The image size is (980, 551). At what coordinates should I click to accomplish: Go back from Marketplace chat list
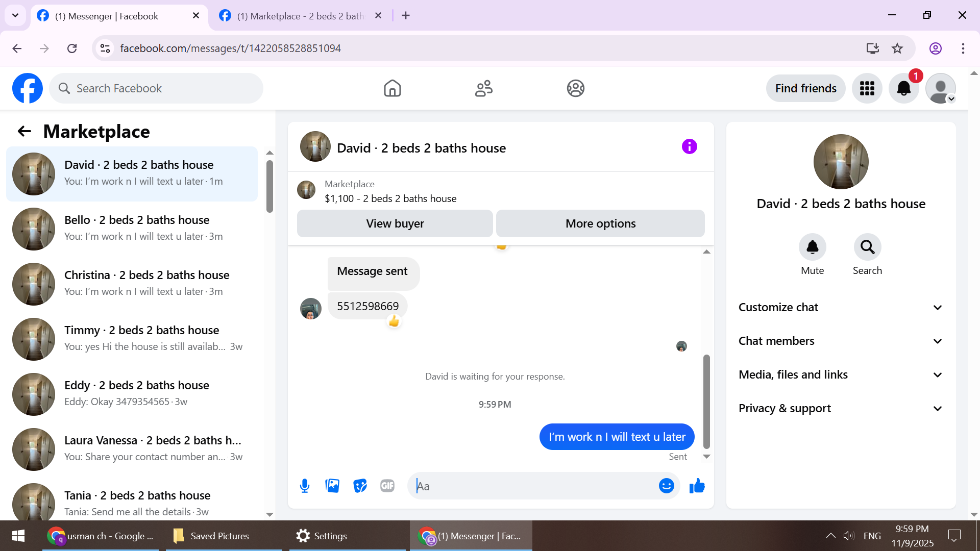(x=24, y=132)
